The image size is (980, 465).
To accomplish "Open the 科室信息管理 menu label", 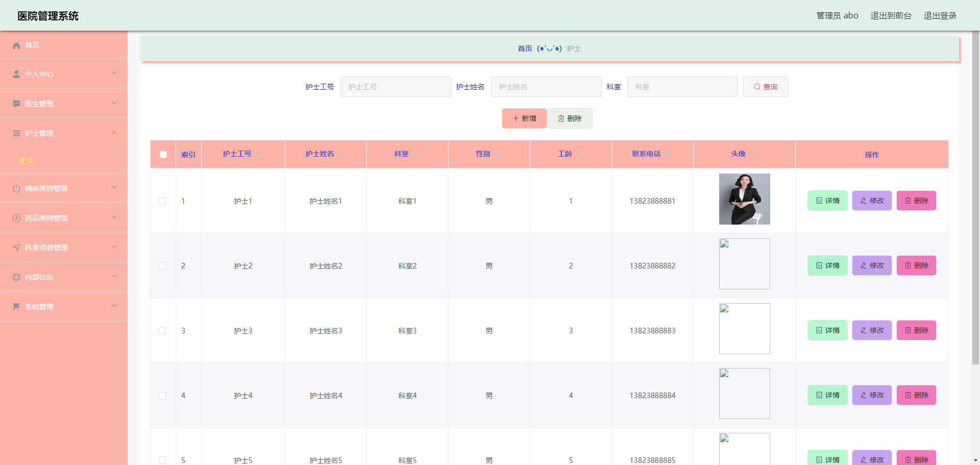I will point(46,248).
